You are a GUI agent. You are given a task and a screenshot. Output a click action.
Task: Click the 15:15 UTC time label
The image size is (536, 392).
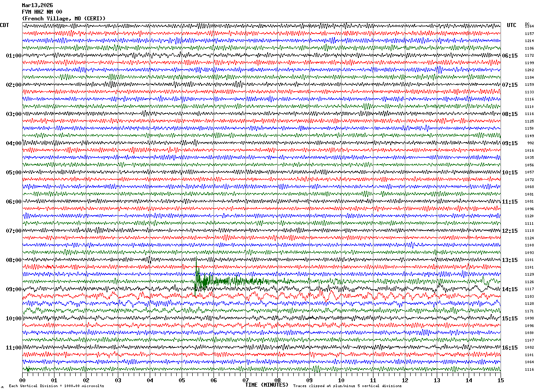pos(510,319)
